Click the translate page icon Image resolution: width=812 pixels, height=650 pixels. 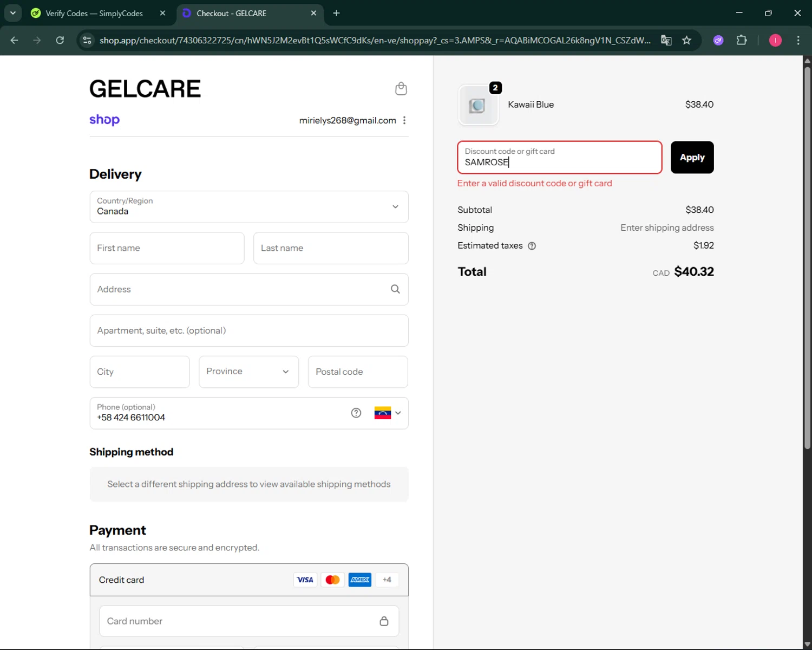(666, 40)
